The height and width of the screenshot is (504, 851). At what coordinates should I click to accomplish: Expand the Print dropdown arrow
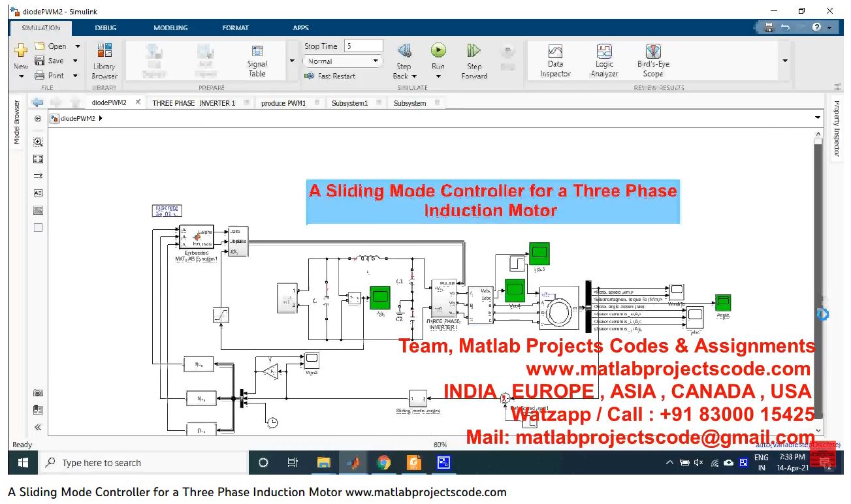[x=75, y=76]
